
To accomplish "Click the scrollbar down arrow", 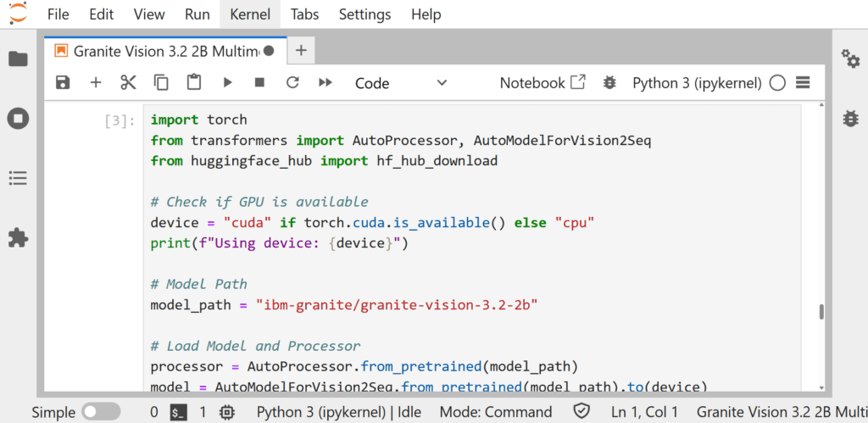I will 821,387.
